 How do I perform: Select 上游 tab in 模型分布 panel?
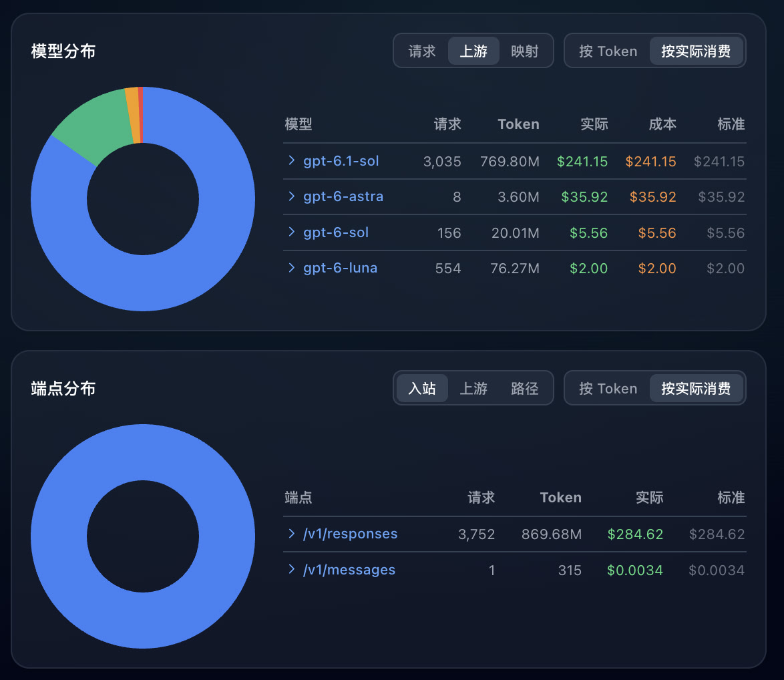(473, 51)
